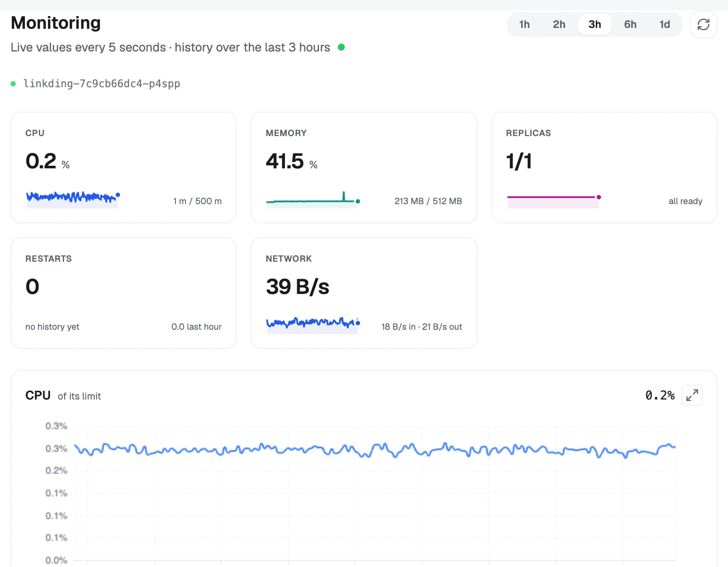The height and width of the screenshot is (567, 728).
Task: Click the MEMORY card label
Action: click(286, 133)
